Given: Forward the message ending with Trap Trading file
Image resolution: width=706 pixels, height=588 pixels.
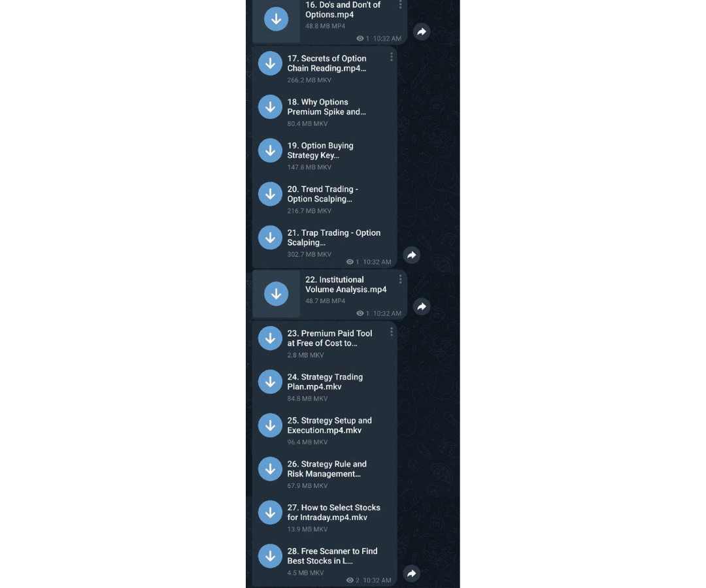Looking at the screenshot, I should [x=412, y=255].
